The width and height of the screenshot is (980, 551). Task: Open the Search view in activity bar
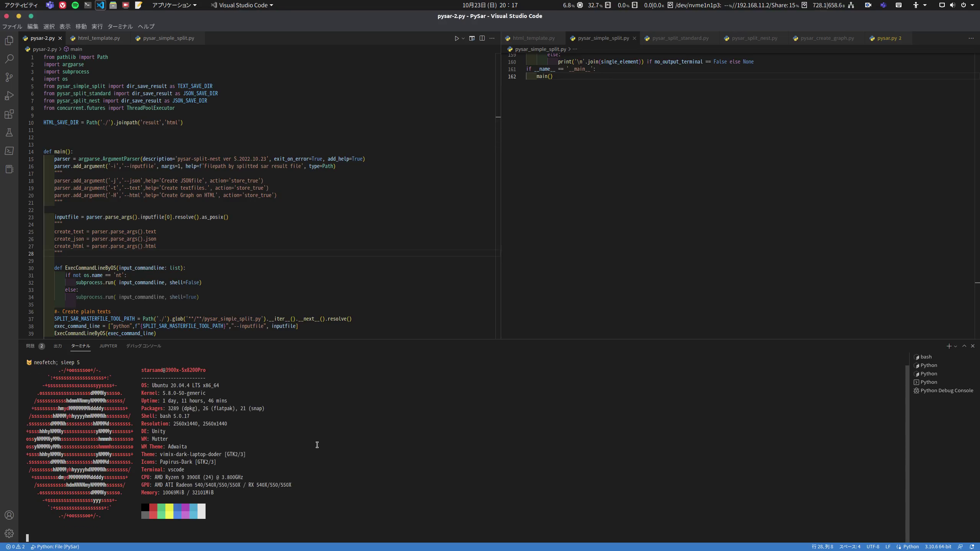click(x=9, y=59)
